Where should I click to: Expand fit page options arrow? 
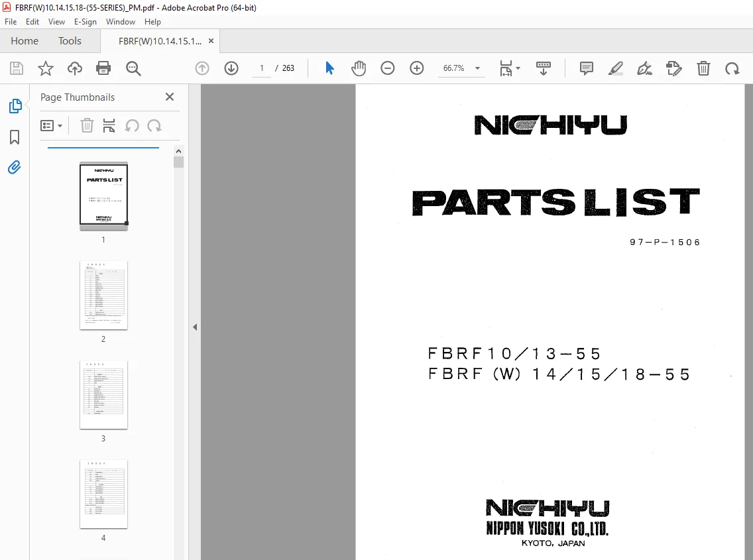coord(518,68)
